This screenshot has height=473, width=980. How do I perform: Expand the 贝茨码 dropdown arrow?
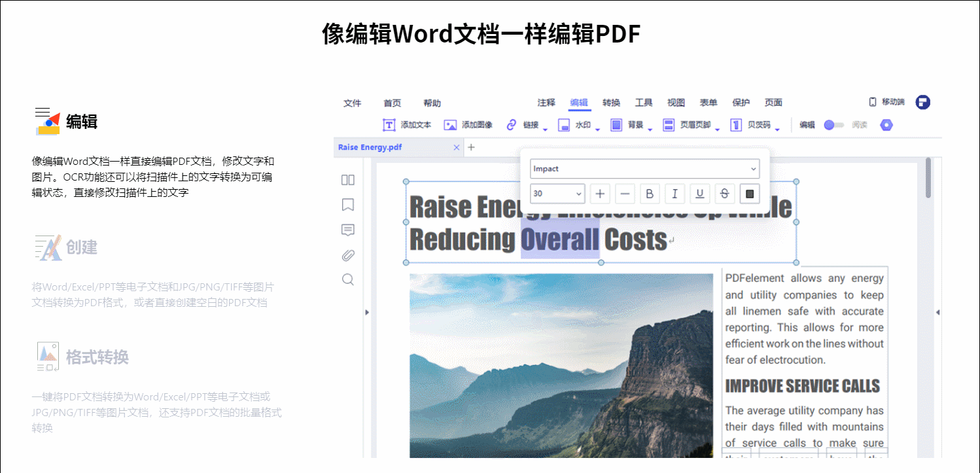tap(777, 129)
